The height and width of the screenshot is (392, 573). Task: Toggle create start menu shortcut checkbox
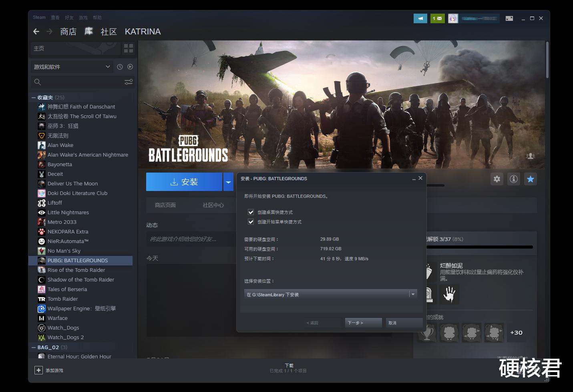click(251, 222)
